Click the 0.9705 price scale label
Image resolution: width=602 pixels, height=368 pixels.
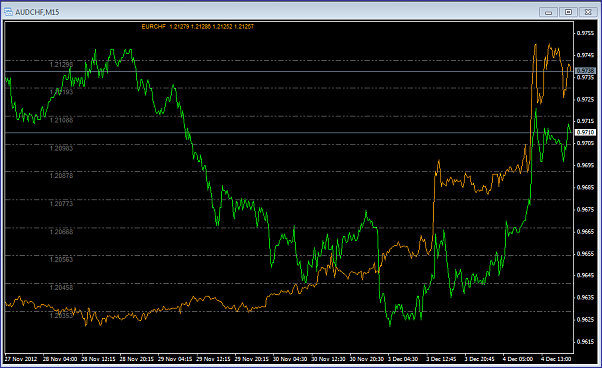tap(585, 143)
